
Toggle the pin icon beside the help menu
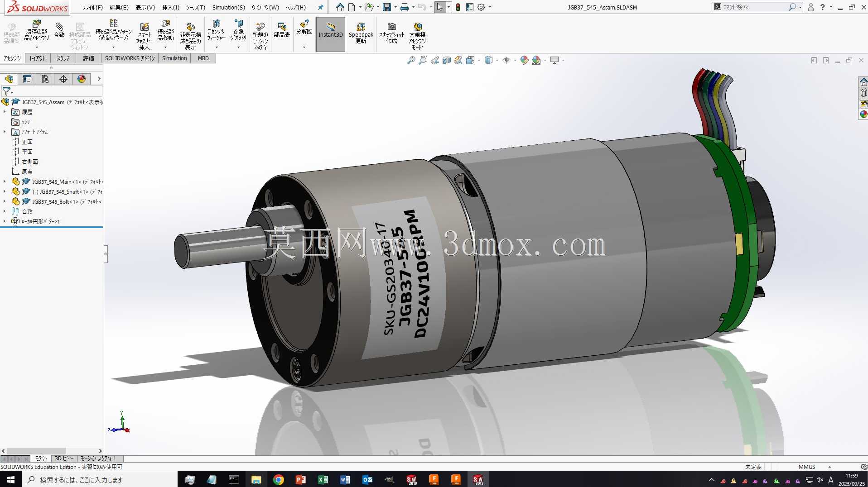[x=321, y=7]
